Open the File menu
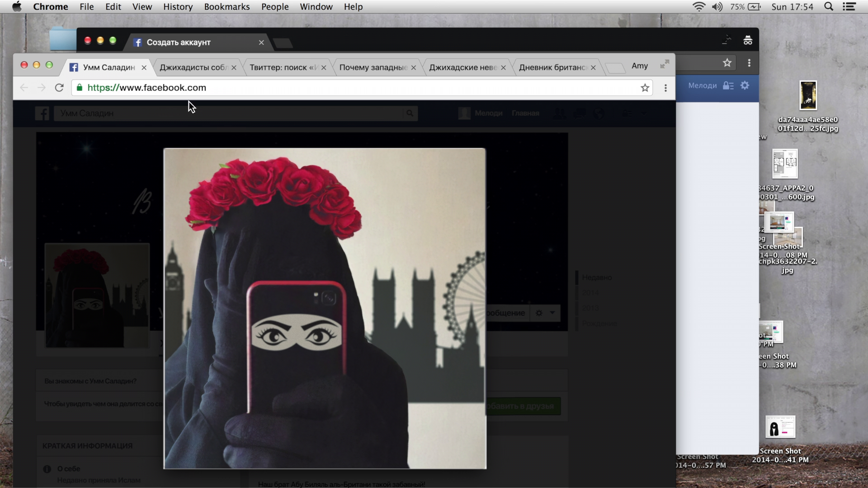868x488 pixels. tap(86, 7)
